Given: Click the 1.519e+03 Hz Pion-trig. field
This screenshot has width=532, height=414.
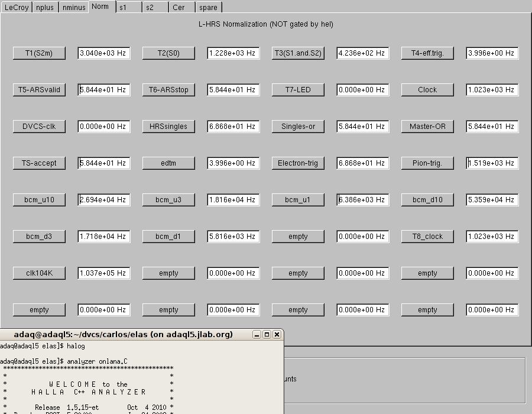Looking at the screenshot, I should coord(492,163).
